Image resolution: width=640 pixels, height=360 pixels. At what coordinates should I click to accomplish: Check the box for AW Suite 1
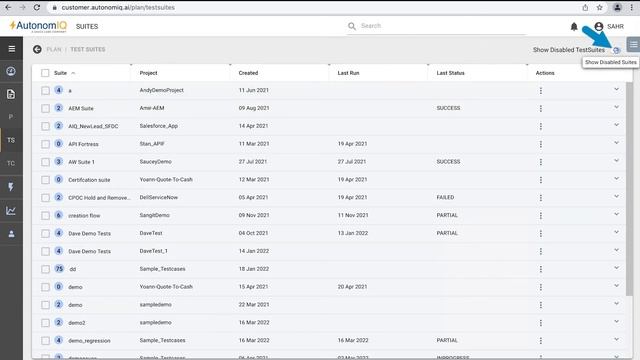45,162
